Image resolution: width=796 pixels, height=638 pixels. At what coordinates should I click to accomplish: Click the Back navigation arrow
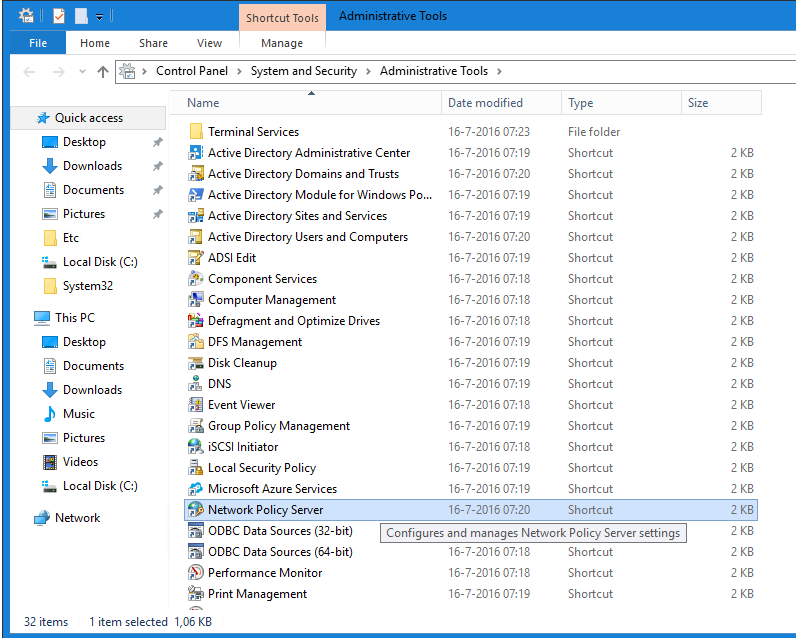(x=29, y=72)
